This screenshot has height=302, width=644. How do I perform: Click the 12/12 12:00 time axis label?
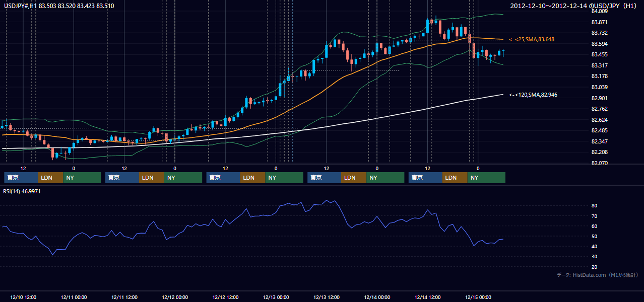point(225,297)
